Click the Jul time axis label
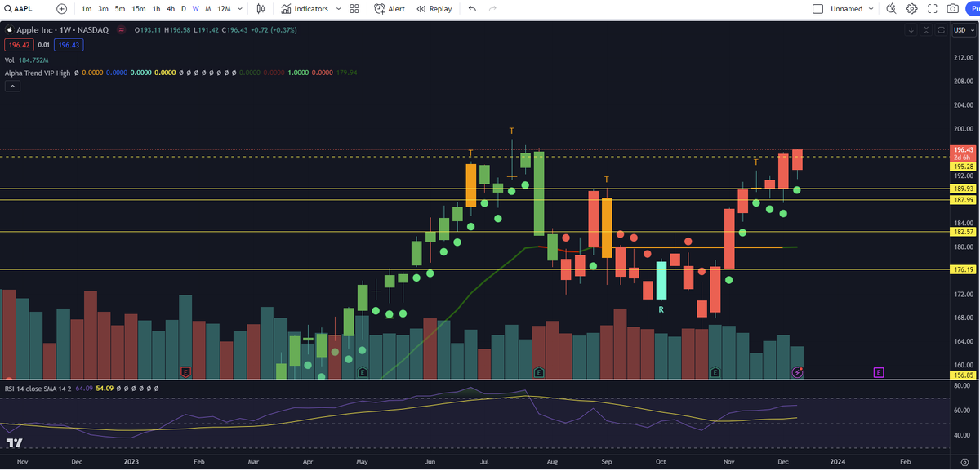This screenshot has width=980, height=471. coord(485,461)
